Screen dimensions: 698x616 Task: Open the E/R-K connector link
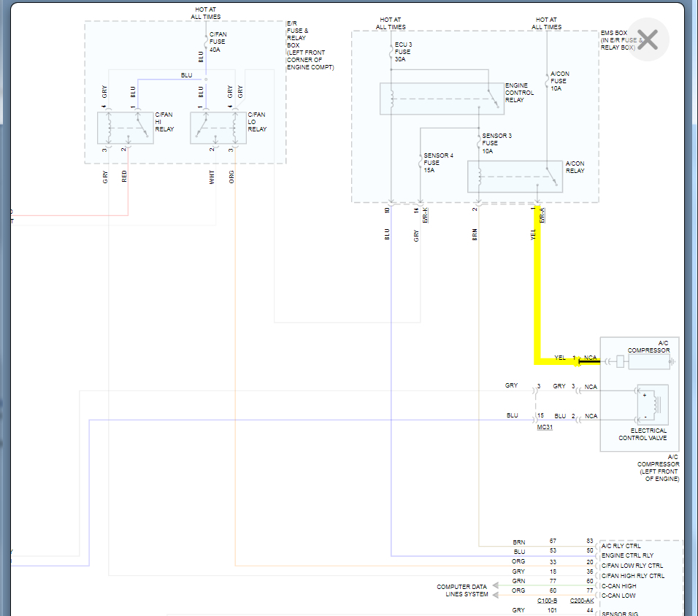tap(425, 215)
